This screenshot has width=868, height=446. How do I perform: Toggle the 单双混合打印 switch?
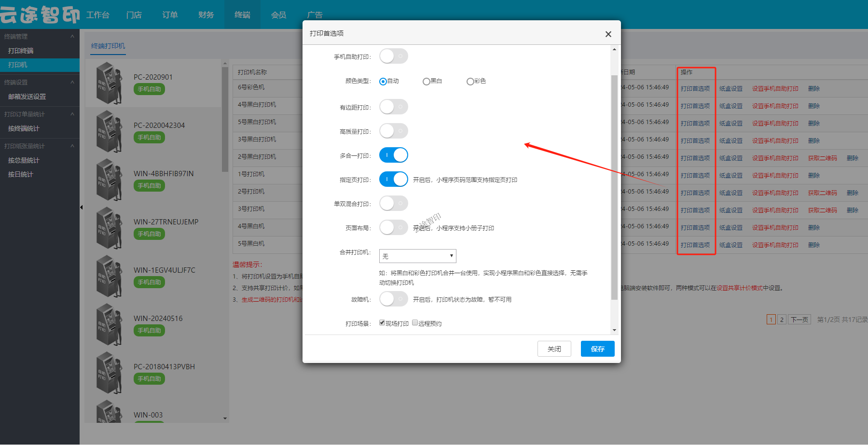[394, 203]
